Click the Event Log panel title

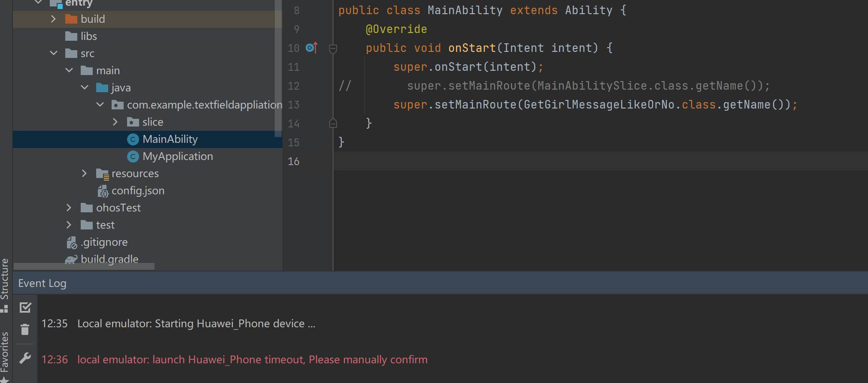[x=42, y=283]
